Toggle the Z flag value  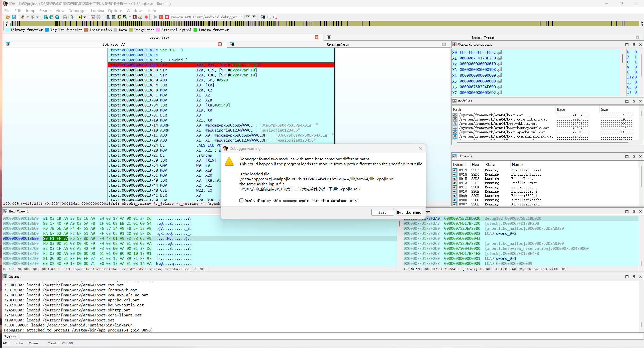coord(635,57)
